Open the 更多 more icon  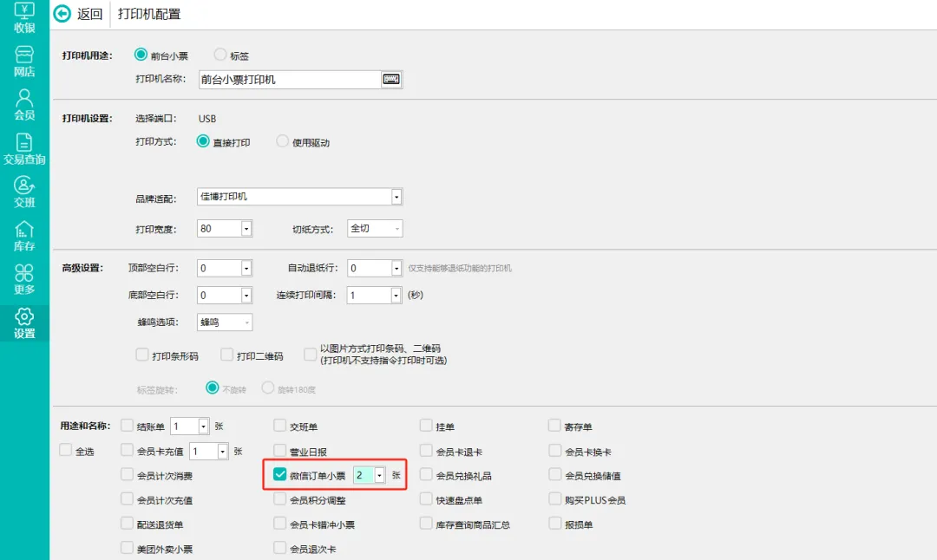[24, 273]
